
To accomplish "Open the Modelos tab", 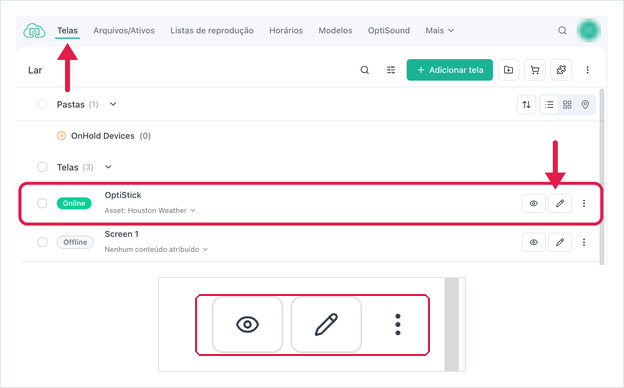I will coord(335,30).
